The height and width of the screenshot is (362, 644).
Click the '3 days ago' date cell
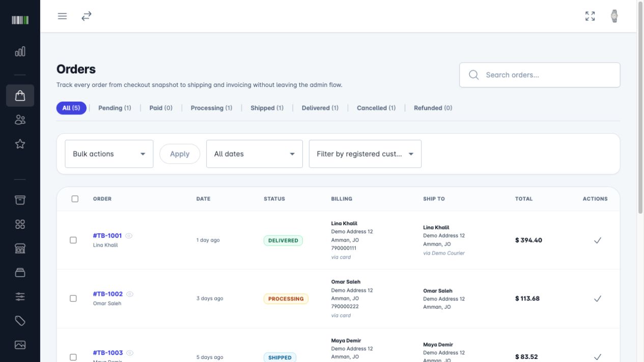tap(210, 298)
